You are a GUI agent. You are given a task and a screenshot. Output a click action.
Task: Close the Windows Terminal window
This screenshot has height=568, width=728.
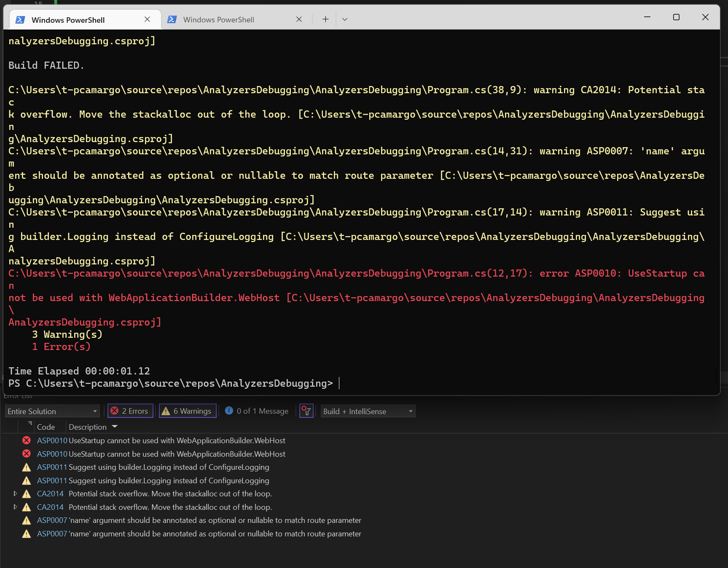pos(705,17)
